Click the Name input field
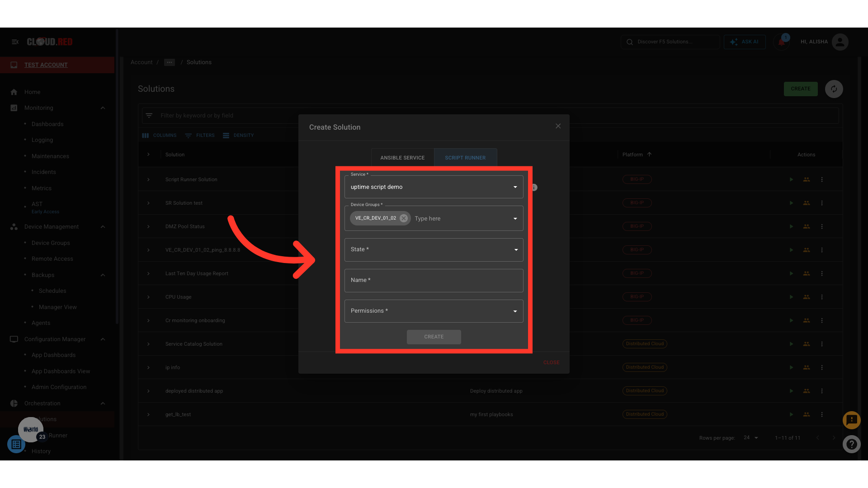The width and height of the screenshot is (868, 488). pos(434,281)
